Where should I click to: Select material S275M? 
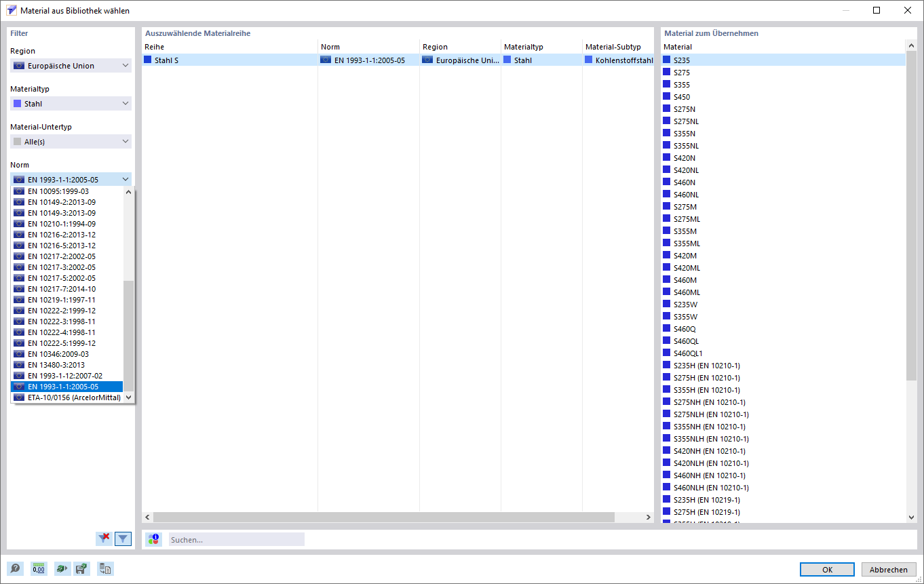[784, 207]
